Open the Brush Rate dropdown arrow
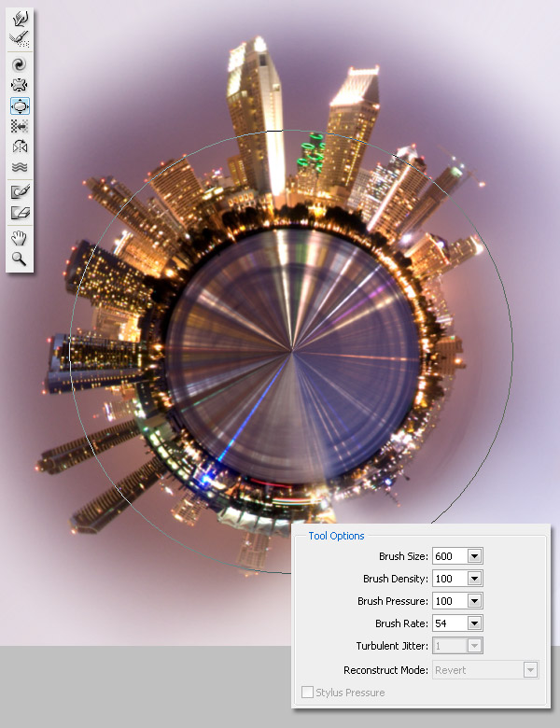The height and width of the screenshot is (728, 560). point(474,623)
